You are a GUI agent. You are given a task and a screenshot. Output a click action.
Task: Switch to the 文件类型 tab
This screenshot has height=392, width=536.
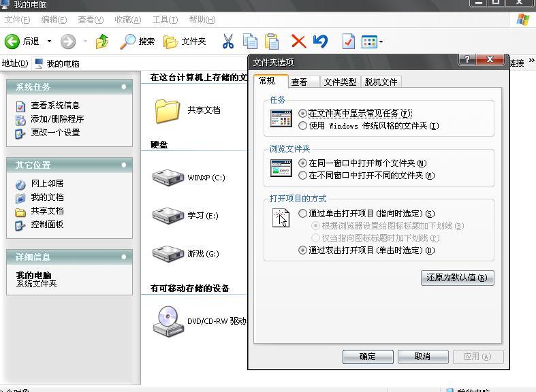pyautogui.click(x=340, y=82)
